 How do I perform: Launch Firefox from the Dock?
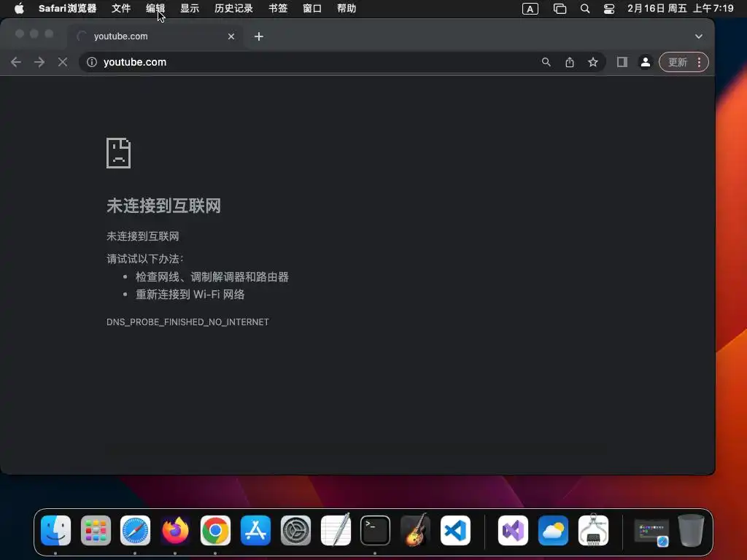(175, 531)
